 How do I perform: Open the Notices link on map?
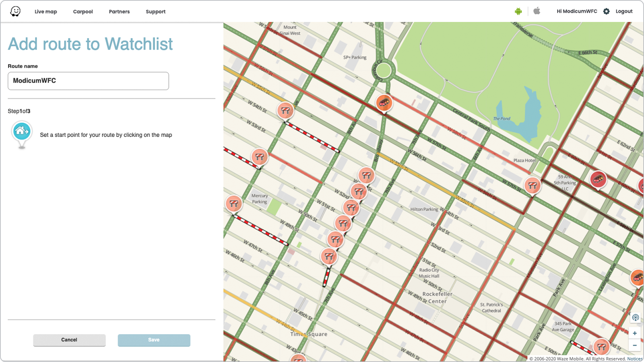[635, 359]
